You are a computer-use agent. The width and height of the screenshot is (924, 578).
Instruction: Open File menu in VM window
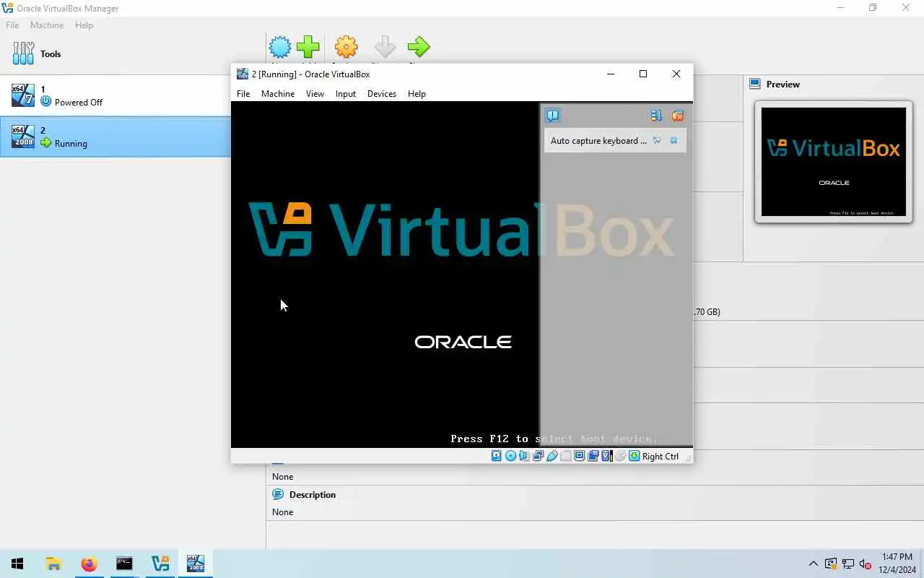(243, 94)
